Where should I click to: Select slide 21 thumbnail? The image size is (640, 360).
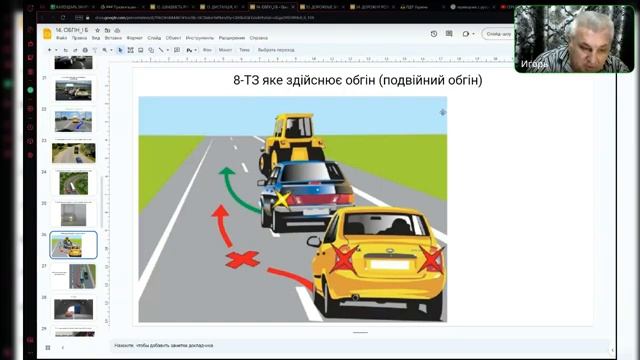coord(73,91)
